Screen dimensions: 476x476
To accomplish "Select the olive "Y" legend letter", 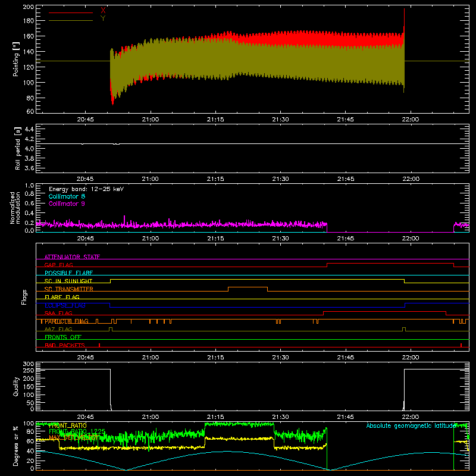I will point(103,18).
